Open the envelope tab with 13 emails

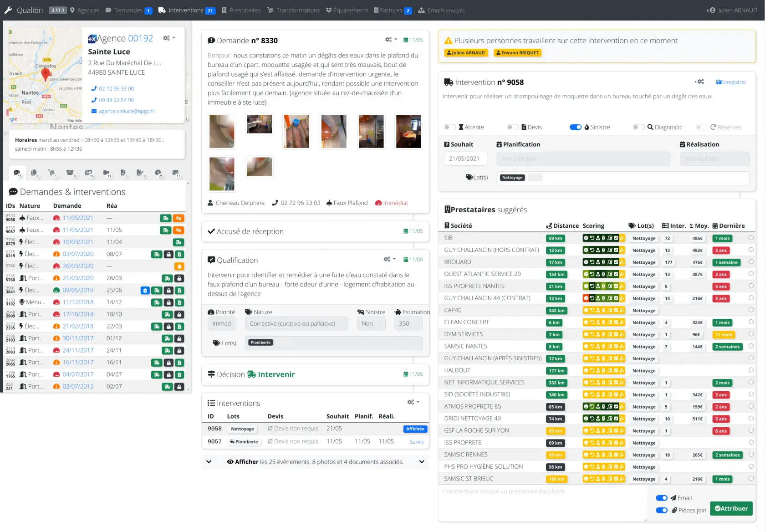[176, 173]
